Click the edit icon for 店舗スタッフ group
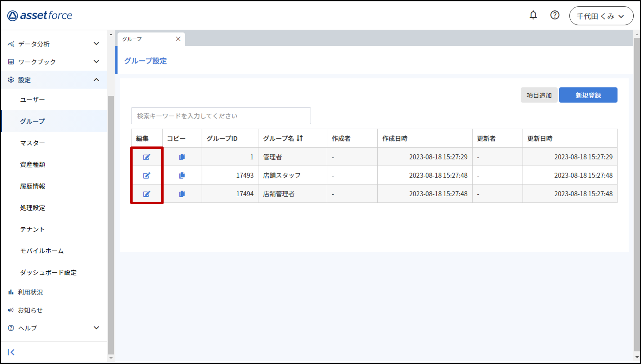This screenshot has width=641, height=364. (147, 175)
